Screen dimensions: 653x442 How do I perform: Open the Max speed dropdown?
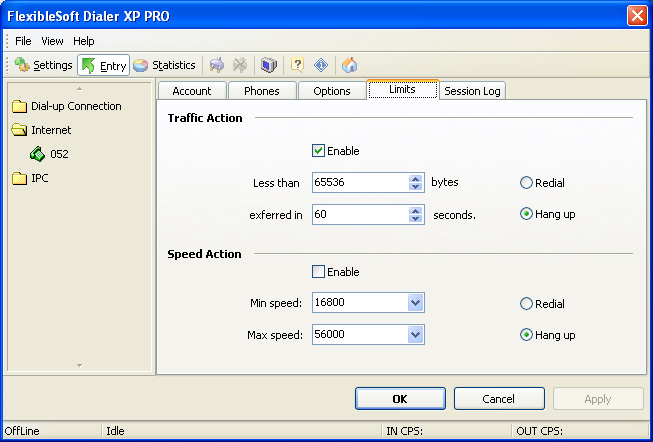tap(416, 335)
